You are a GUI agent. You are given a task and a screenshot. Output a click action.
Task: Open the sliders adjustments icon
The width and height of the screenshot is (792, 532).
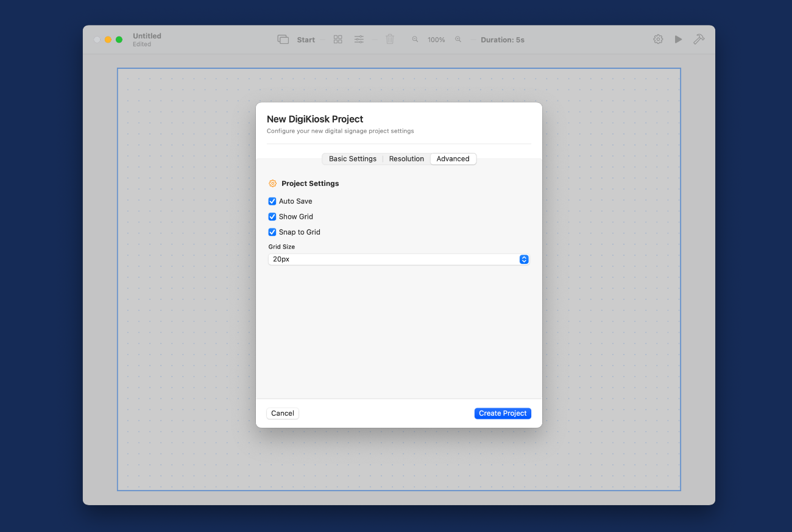tap(359, 40)
